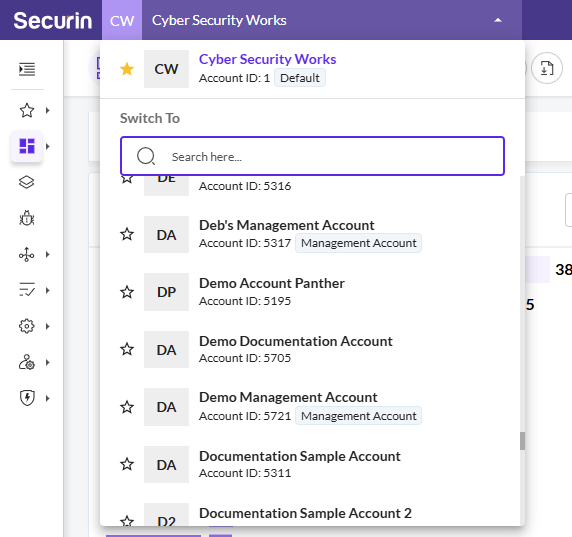The image size is (572, 537).
Task: Open the network nodes sidebar icon
Action: (x=27, y=254)
